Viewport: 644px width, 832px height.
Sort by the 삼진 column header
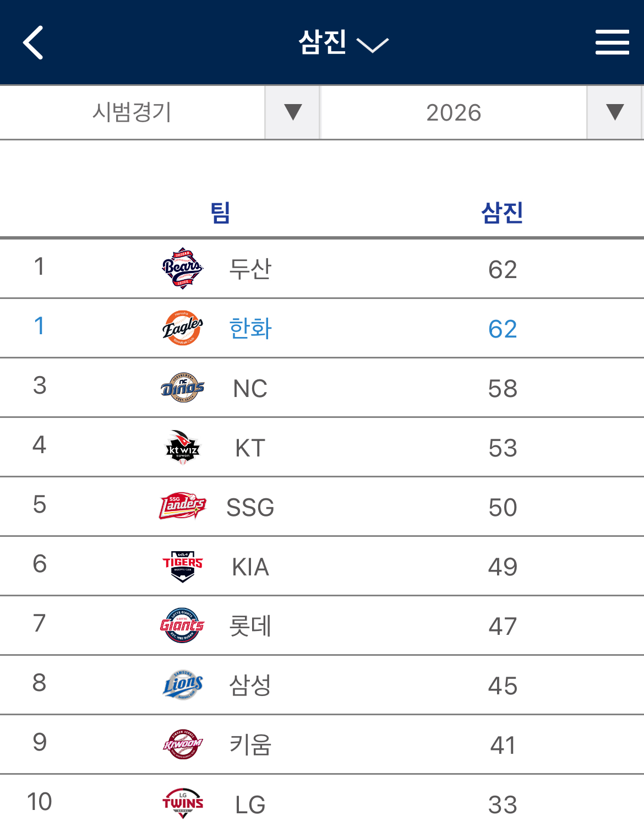502,213
